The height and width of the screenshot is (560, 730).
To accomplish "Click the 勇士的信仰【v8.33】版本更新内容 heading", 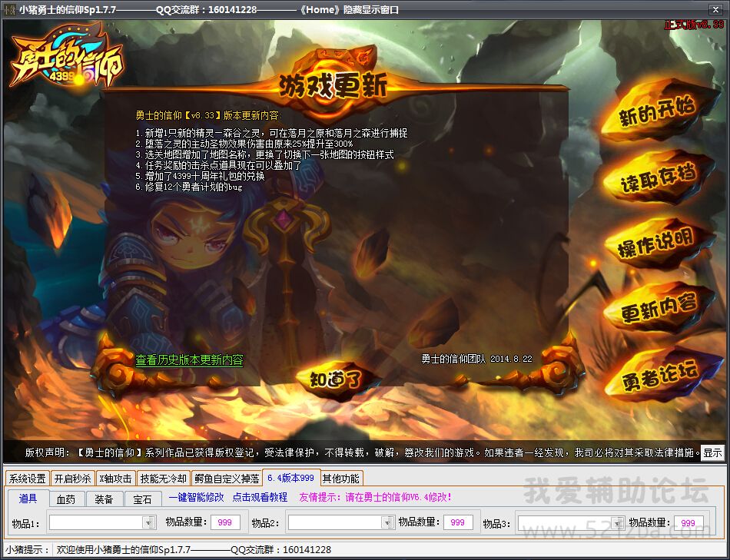I will [208, 115].
